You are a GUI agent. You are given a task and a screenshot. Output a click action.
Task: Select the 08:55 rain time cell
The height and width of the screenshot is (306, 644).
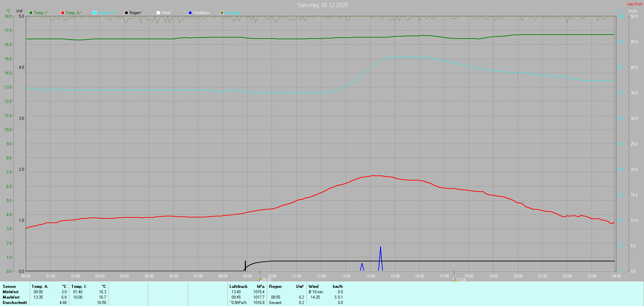tap(276, 297)
